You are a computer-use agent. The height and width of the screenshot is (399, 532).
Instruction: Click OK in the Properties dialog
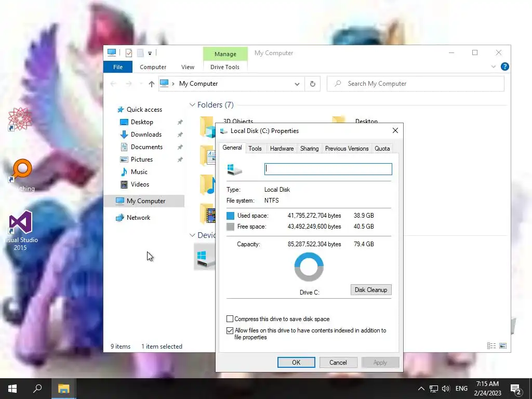click(296, 362)
